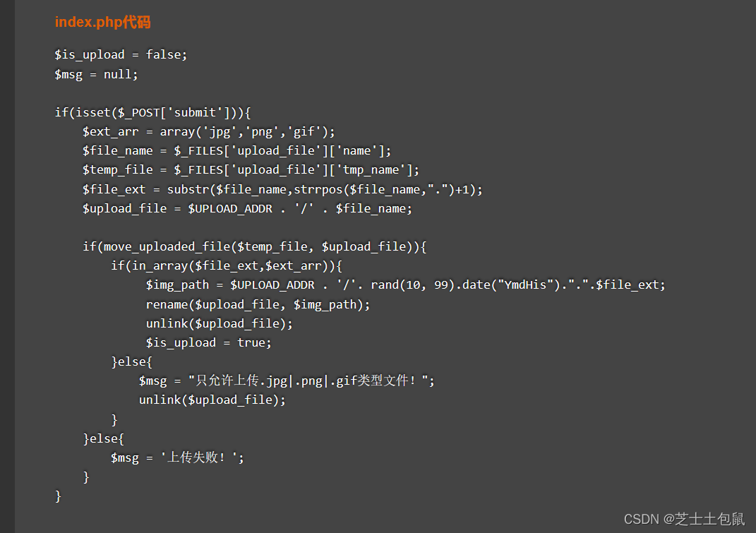
Task: Click the $is_upload = false line
Action: (x=121, y=55)
